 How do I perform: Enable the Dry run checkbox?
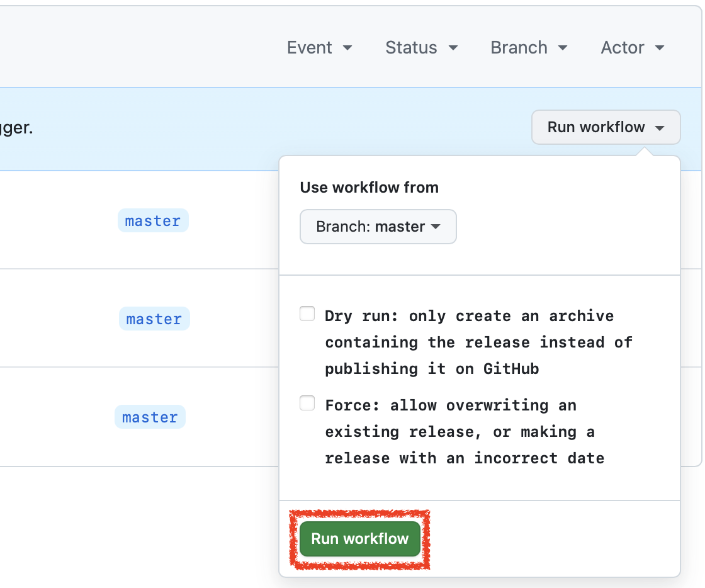pyautogui.click(x=307, y=314)
